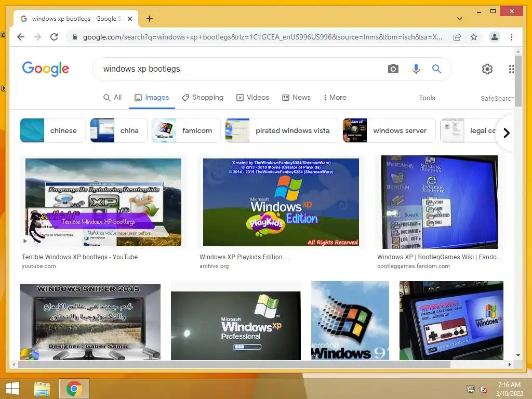The height and width of the screenshot is (399, 532).
Task: Open File Explorer from the taskbar
Action: (x=42, y=389)
